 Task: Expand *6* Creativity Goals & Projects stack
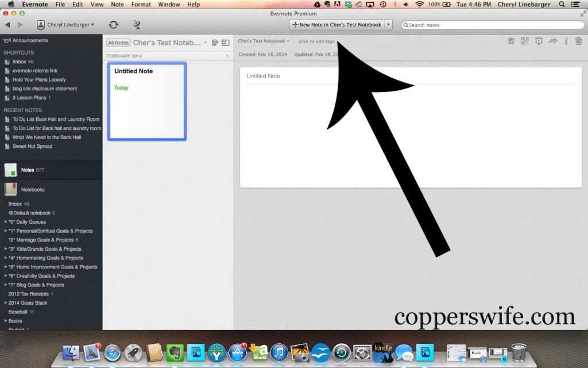(x=6, y=276)
